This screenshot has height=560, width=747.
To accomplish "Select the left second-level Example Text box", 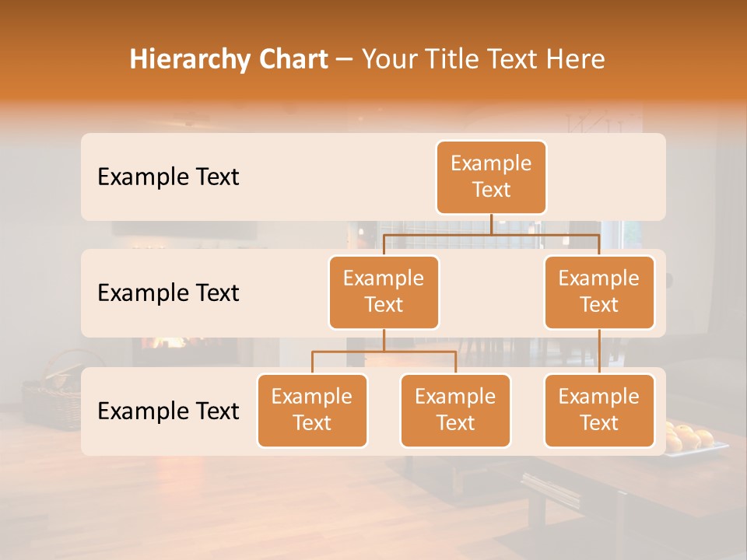I will tap(384, 292).
